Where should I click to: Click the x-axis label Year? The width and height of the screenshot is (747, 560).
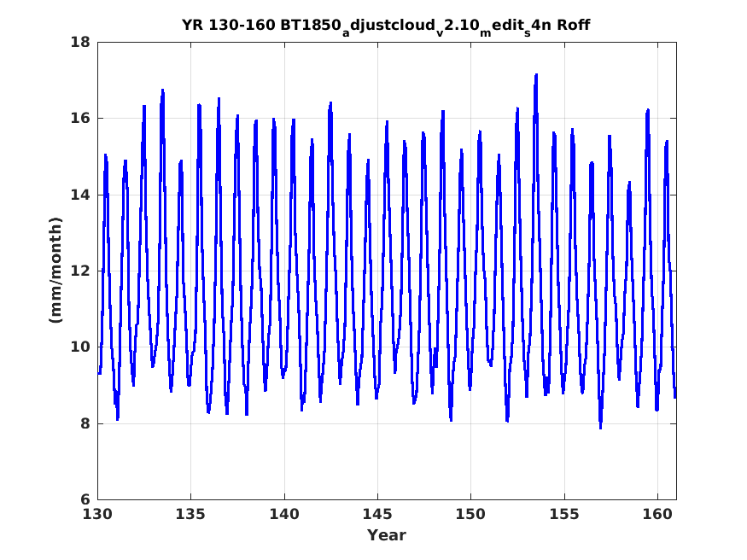387,535
